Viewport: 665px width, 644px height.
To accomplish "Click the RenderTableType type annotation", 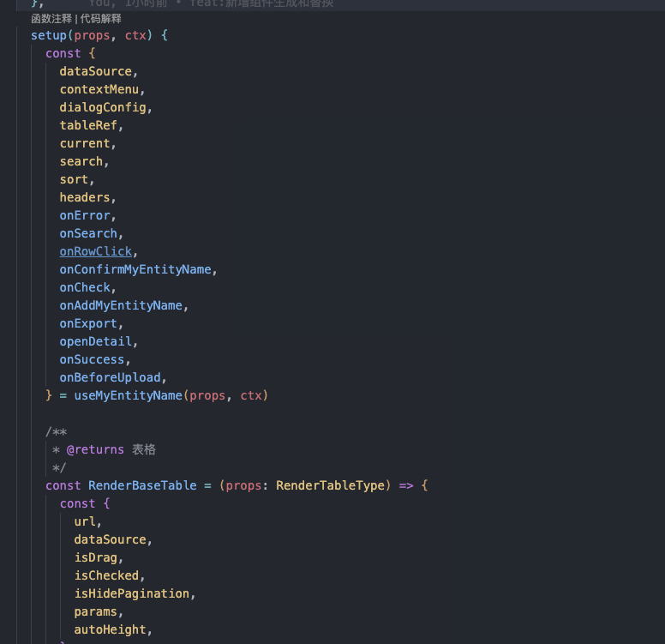I will coord(330,485).
